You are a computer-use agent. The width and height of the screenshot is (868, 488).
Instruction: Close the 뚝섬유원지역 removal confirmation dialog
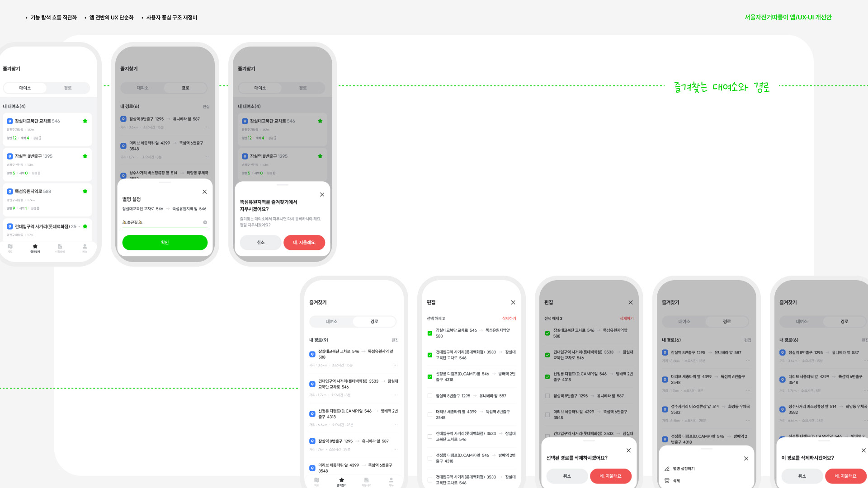coord(322,195)
